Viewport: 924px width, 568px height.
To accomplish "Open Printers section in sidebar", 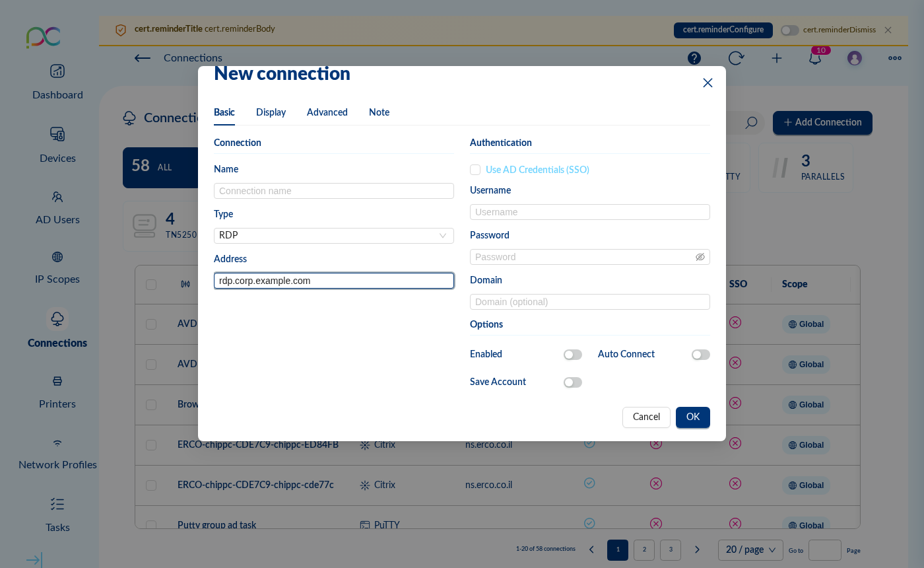I will pyautogui.click(x=57, y=392).
